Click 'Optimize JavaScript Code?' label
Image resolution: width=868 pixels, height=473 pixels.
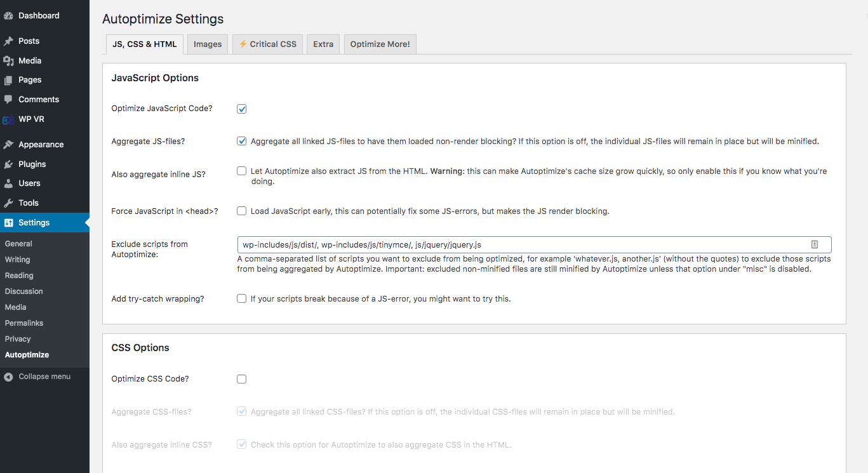pyautogui.click(x=162, y=109)
